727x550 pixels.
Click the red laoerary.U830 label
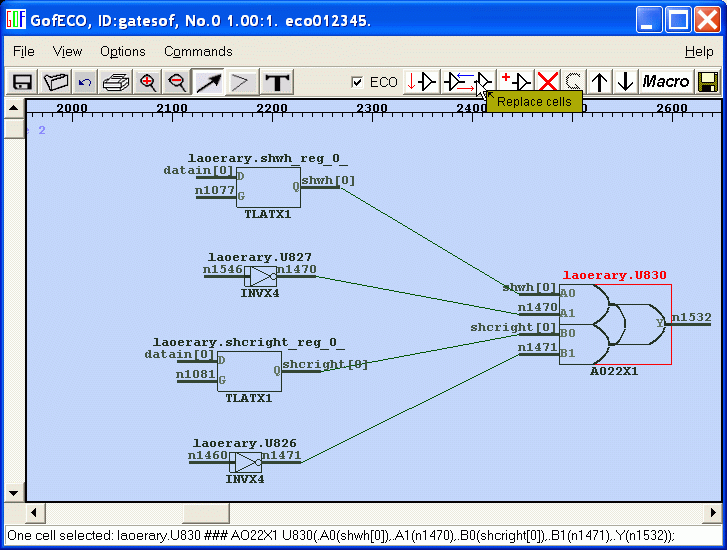click(614, 275)
